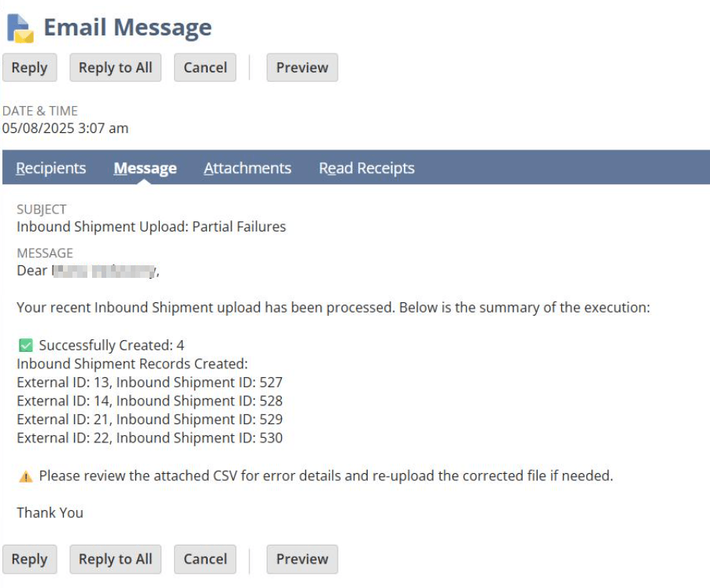View the Read Receipts tab
Viewport: 710px width, 588px height.
coord(366,168)
